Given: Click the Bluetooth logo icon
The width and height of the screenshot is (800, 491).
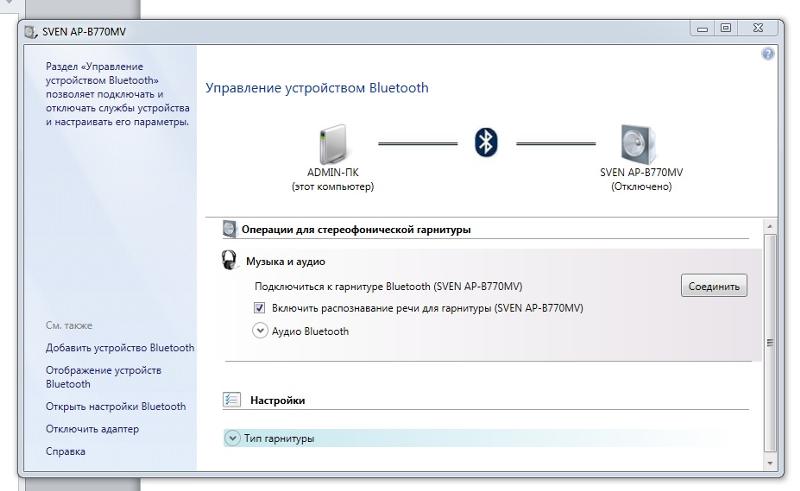Looking at the screenshot, I should (x=486, y=142).
